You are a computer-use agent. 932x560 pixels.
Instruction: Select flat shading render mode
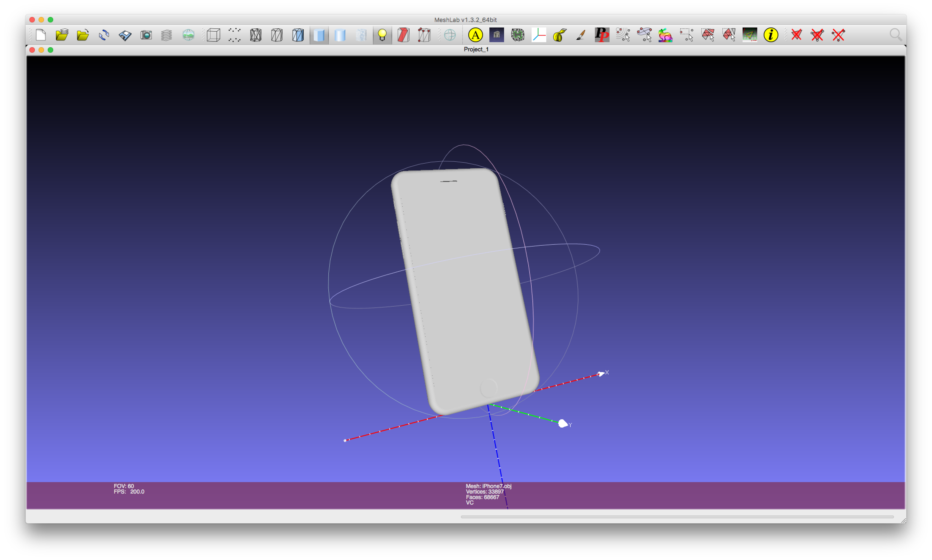(x=319, y=35)
